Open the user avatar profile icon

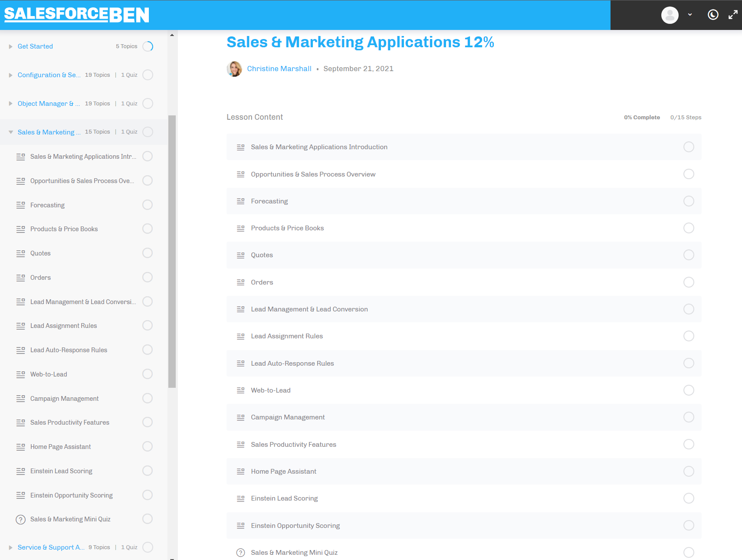(670, 15)
